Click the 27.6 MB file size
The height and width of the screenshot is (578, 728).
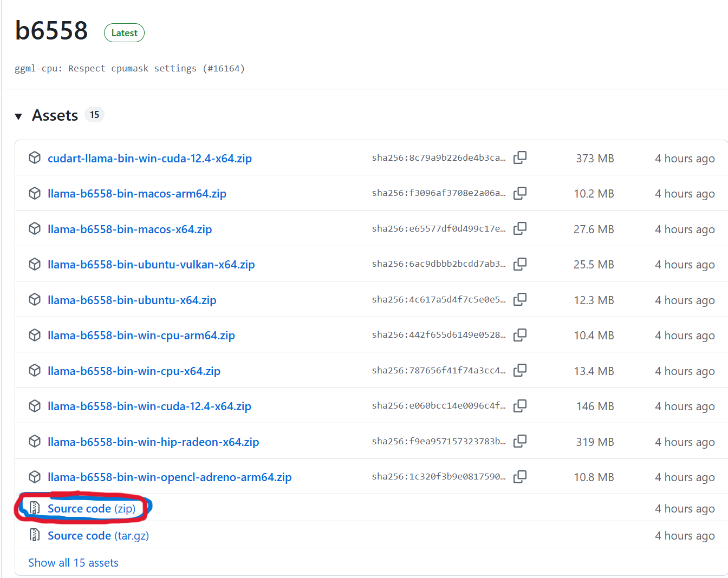(x=594, y=229)
